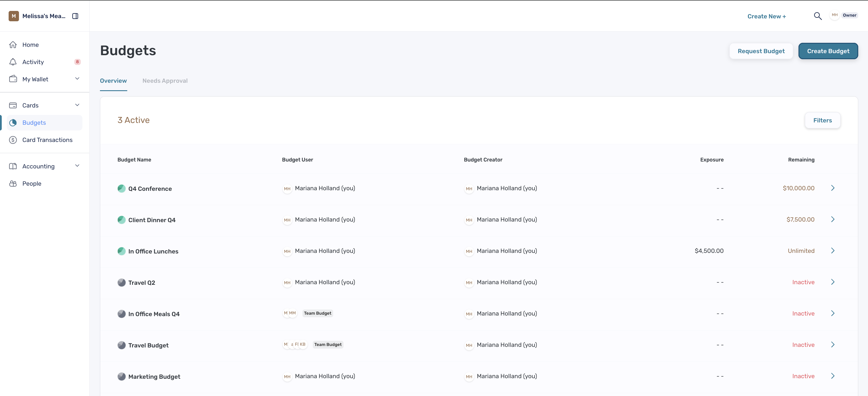Viewport: 868px width, 396px height.
Task: Click the search magnifier icon
Action: [818, 16]
